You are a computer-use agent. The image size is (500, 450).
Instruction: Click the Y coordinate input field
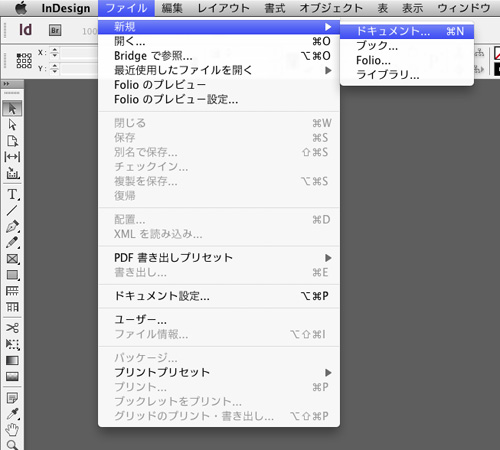pos(79,69)
